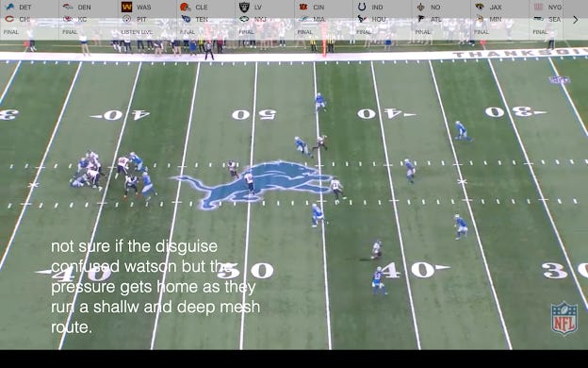Image resolution: width=588 pixels, height=368 pixels.
Task: Click the Pittsburgh Steelers logo
Action: pos(127,19)
